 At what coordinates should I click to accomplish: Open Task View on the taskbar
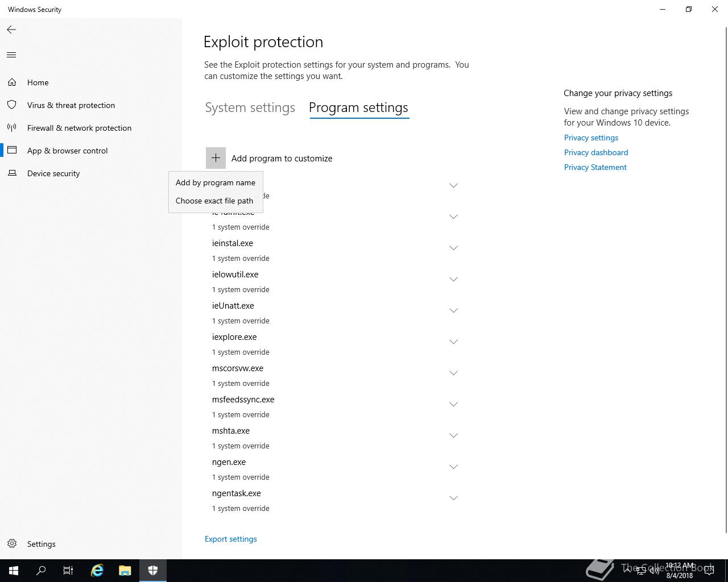coord(68,571)
